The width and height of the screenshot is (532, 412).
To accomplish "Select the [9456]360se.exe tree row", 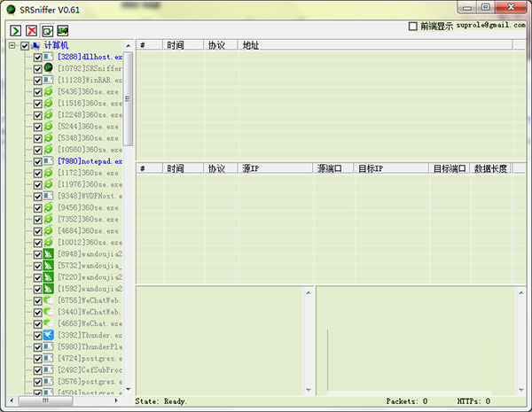I will coord(88,207).
